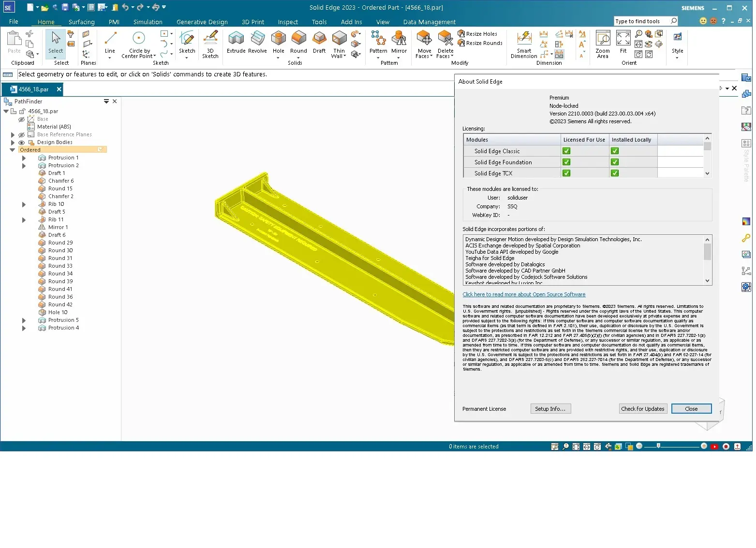Toggle visibility eye for Base Reference Planes

pyautogui.click(x=21, y=135)
